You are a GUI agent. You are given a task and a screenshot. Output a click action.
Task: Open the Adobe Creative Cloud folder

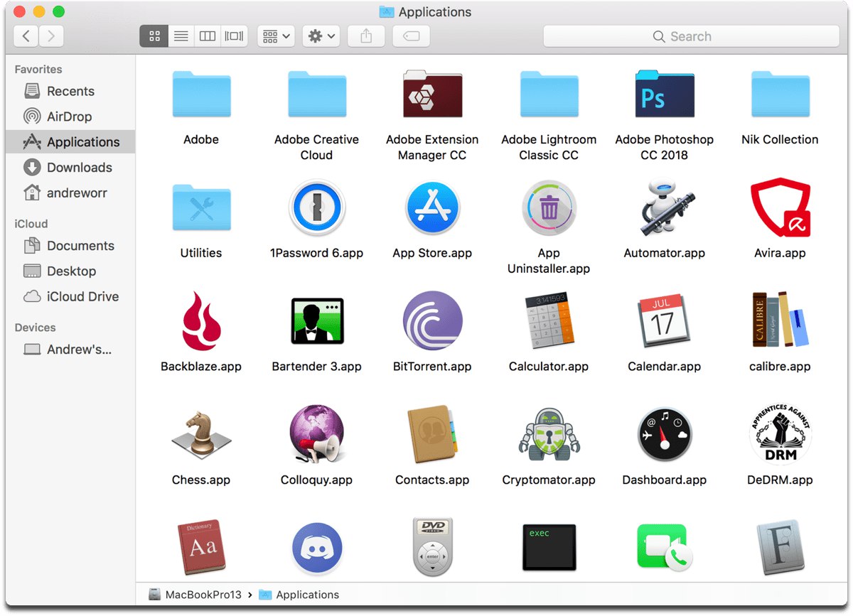tap(316, 94)
